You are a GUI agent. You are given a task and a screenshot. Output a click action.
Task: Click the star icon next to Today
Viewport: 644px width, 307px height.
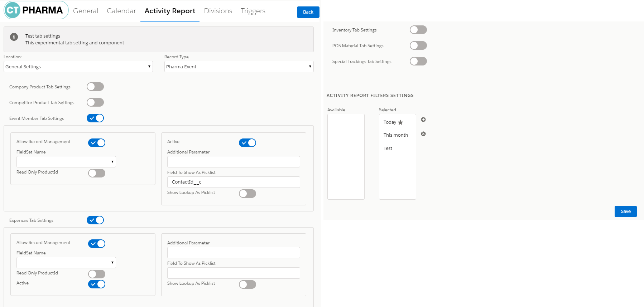[x=400, y=122]
